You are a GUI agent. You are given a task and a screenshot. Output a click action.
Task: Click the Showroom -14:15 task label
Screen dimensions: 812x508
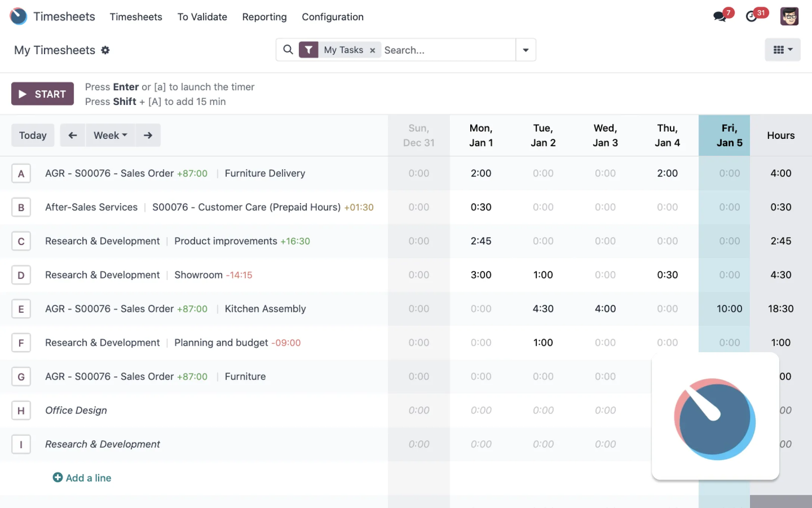click(x=213, y=275)
